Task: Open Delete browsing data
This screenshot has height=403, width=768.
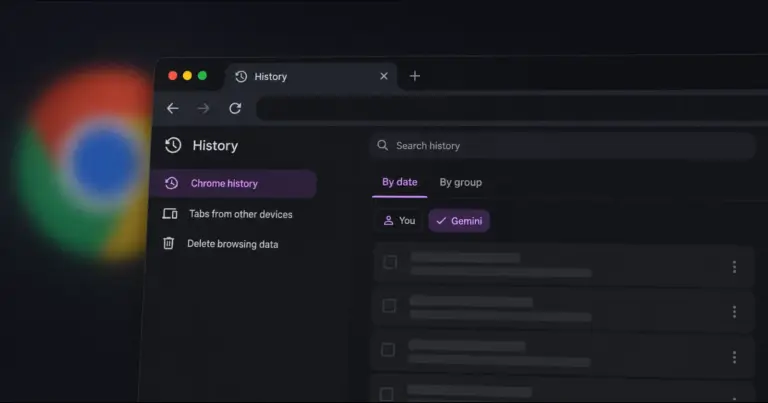Action: pos(220,244)
